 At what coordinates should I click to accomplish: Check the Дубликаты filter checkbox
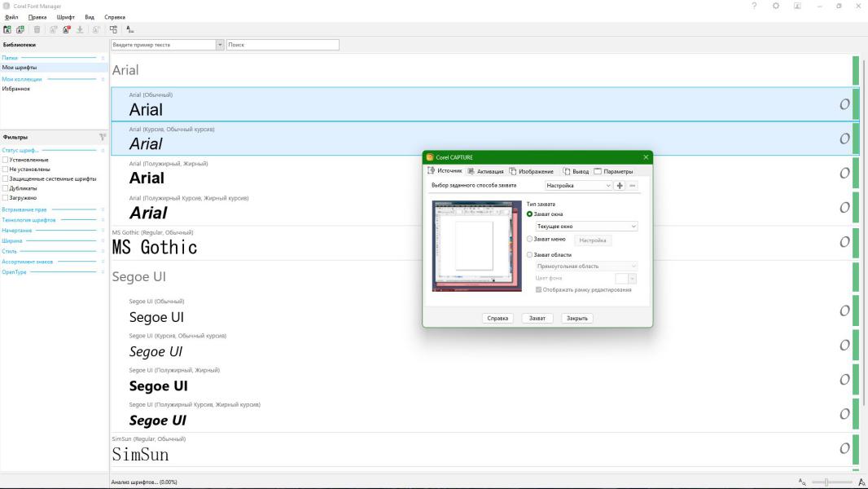click(6, 188)
